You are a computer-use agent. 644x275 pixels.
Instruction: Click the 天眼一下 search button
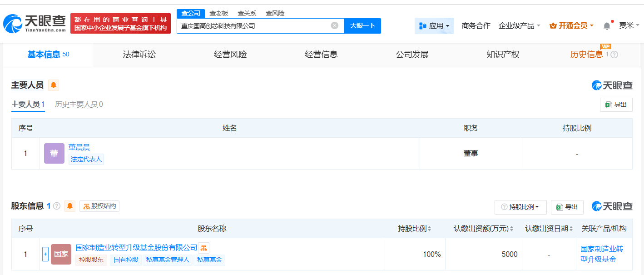click(362, 26)
